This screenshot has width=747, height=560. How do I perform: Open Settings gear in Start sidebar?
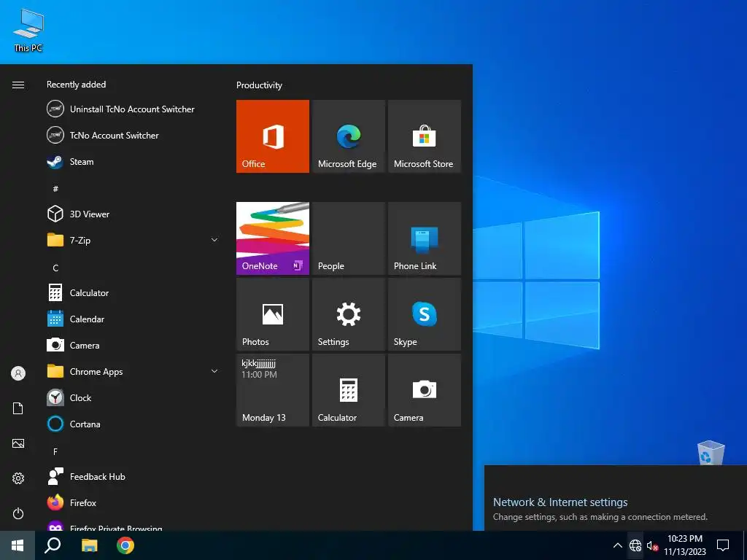(x=18, y=478)
